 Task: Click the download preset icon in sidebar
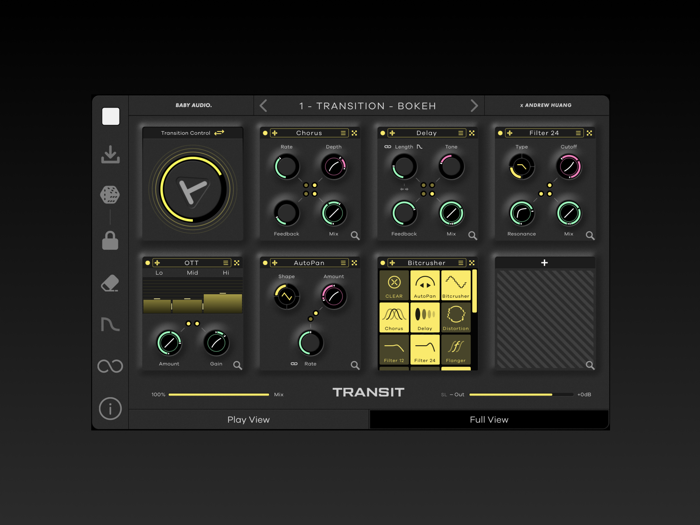click(x=110, y=154)
